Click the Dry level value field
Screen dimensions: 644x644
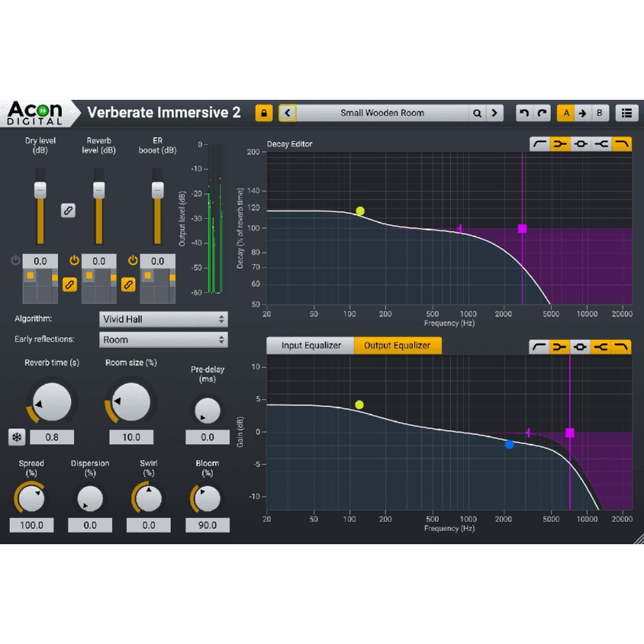40,261
